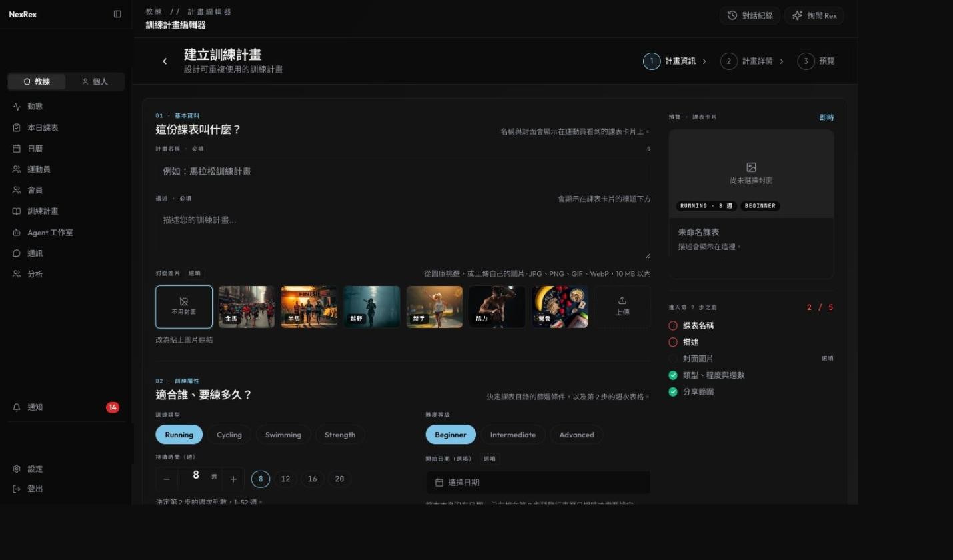Click the 設定 gear icon

pos(17,469)
